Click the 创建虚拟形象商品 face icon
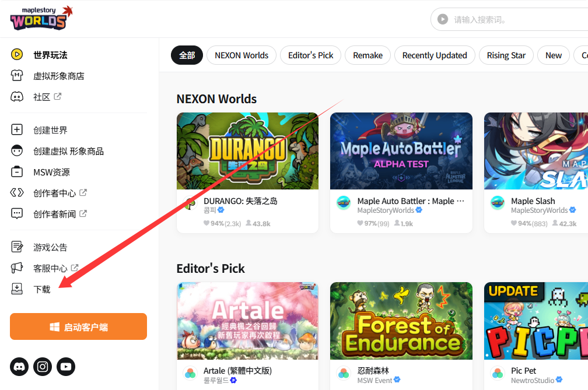 click(17, 150)
